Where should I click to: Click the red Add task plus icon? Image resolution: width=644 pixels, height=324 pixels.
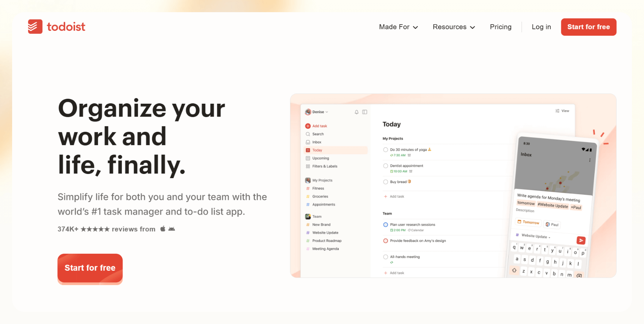(x=308, y=126)
